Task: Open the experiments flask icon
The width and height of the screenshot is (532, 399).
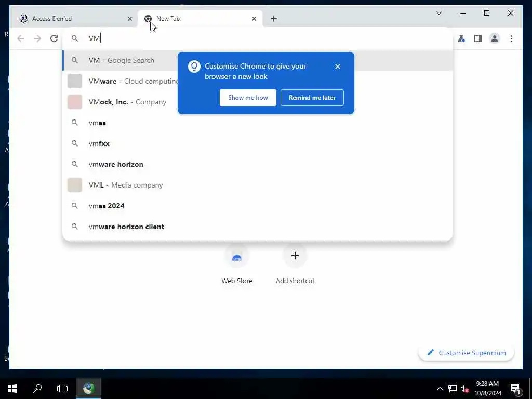Action: tap(461, 38)
